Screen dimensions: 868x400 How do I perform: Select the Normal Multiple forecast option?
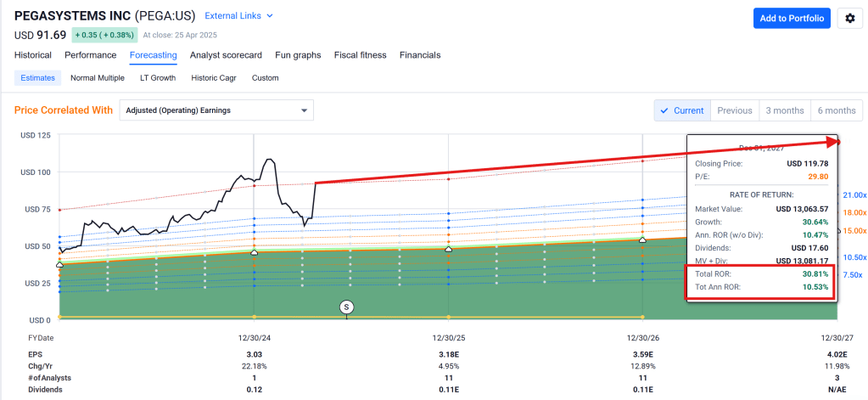pyautogui.click(x=98, y=78)
